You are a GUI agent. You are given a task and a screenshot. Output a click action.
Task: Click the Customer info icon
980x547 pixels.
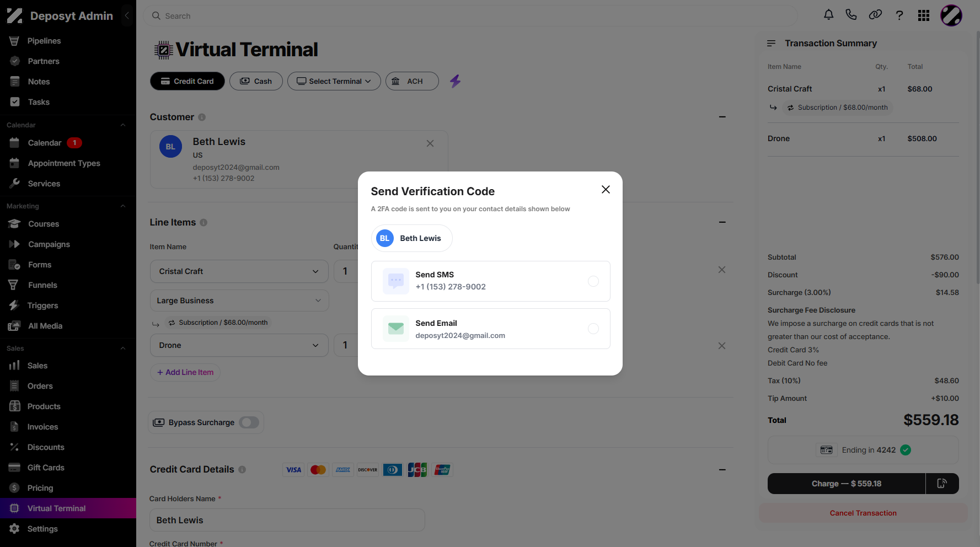point(202,117)
